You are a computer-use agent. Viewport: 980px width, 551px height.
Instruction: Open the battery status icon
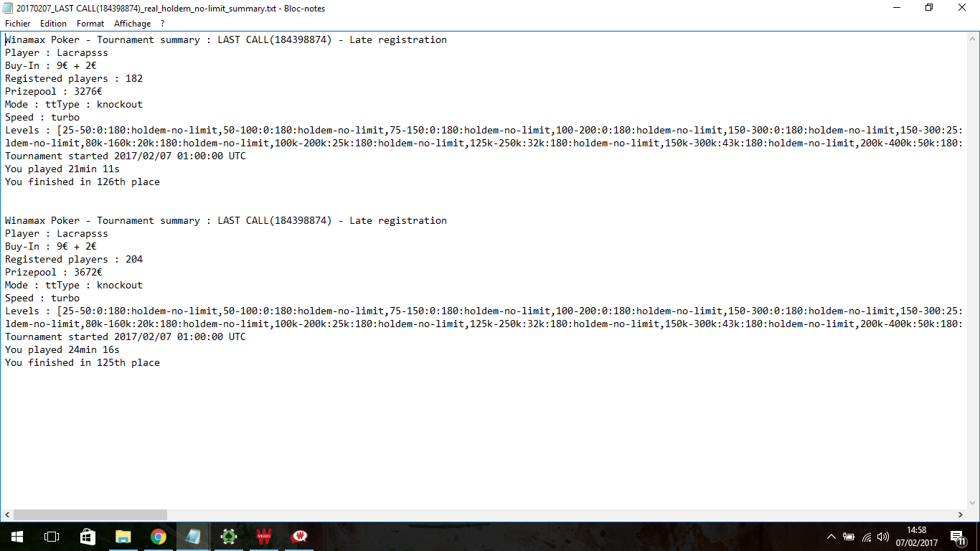(x=849, y=537)
